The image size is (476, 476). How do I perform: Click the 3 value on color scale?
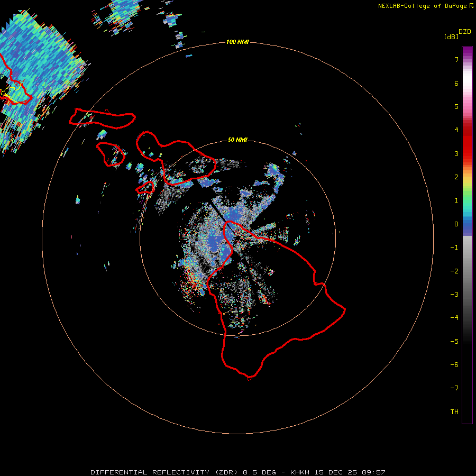point(456,153)
